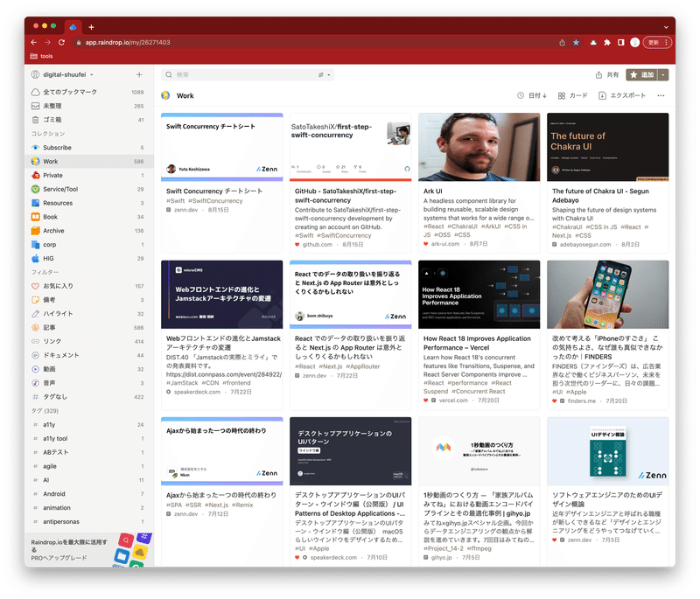700x599 pixels.
Task: Open the iPhone FINDERS article thumbnail
Action: 607,295
